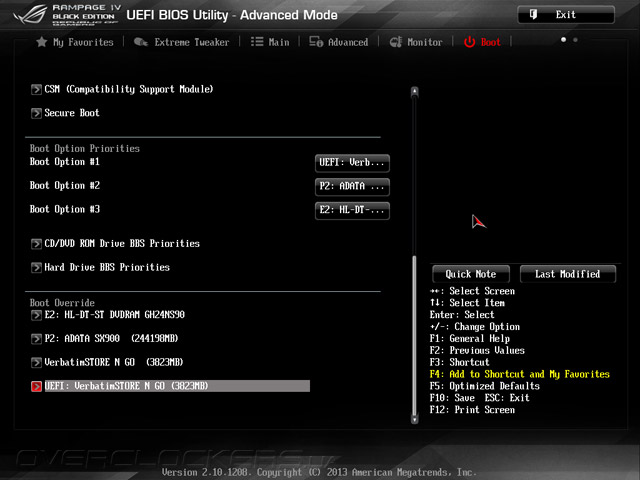The height and width of the screenshot is (480, 640).
Task: Click the scrollbar up arrow
Action: point(415,91)
